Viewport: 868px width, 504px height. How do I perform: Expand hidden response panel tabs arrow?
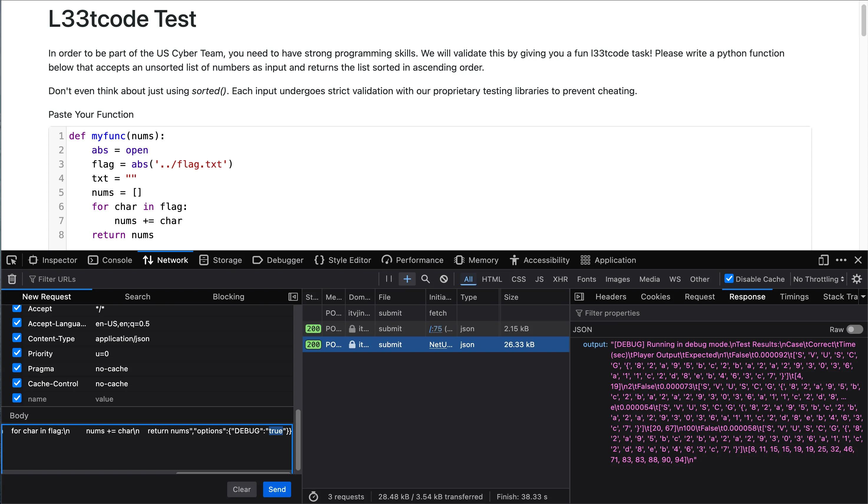(x=863, y=297)
